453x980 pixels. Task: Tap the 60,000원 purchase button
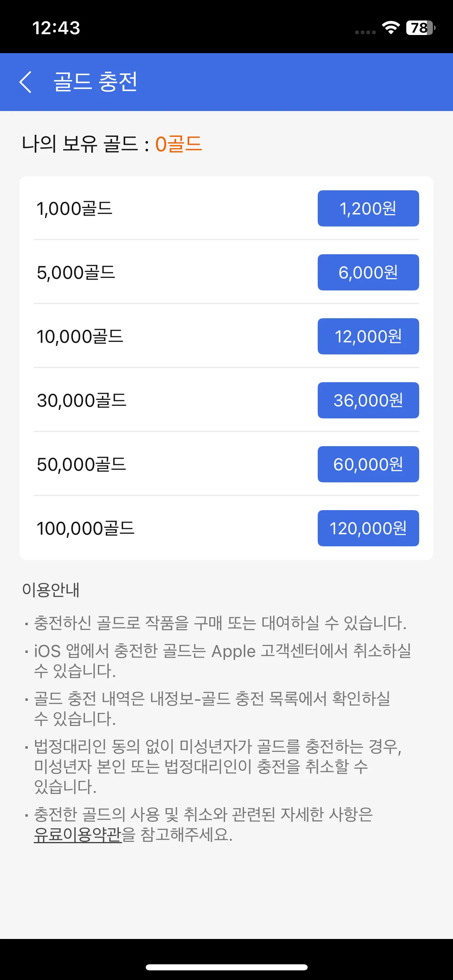[x=368, y=464]
